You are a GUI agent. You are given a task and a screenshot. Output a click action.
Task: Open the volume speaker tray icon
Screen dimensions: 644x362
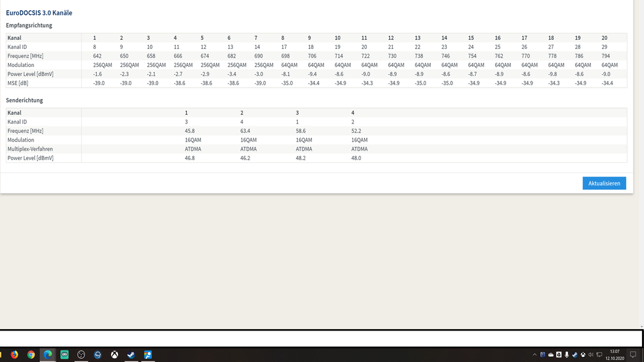[x=590, y=355]
